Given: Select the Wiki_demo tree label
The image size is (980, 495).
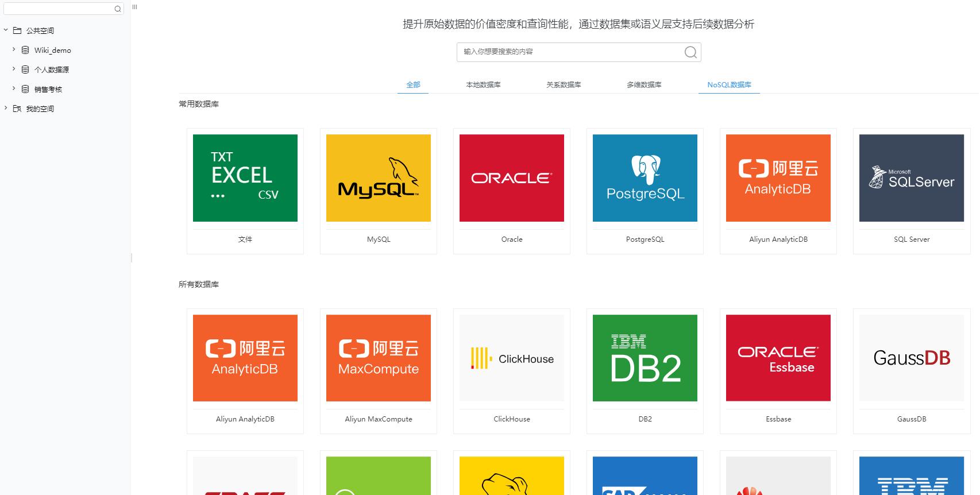Looking at the screenshot, I should 53,51.
